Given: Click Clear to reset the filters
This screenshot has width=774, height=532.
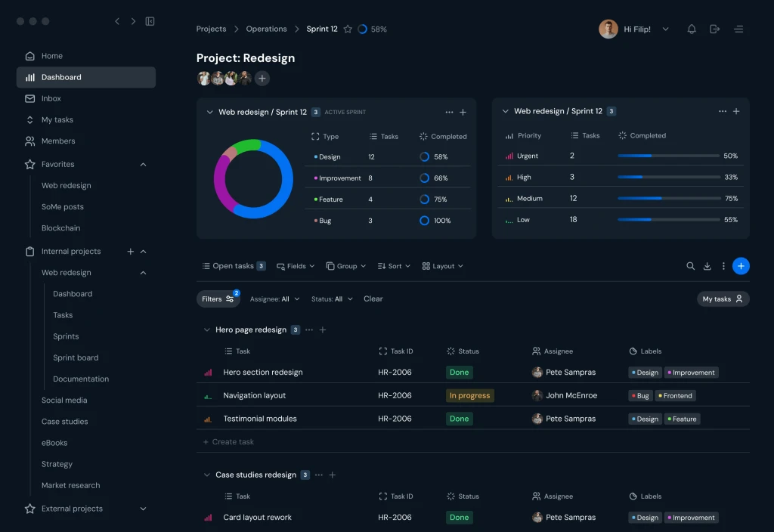Looking at the screenshot, I should [x=373, y=299].
